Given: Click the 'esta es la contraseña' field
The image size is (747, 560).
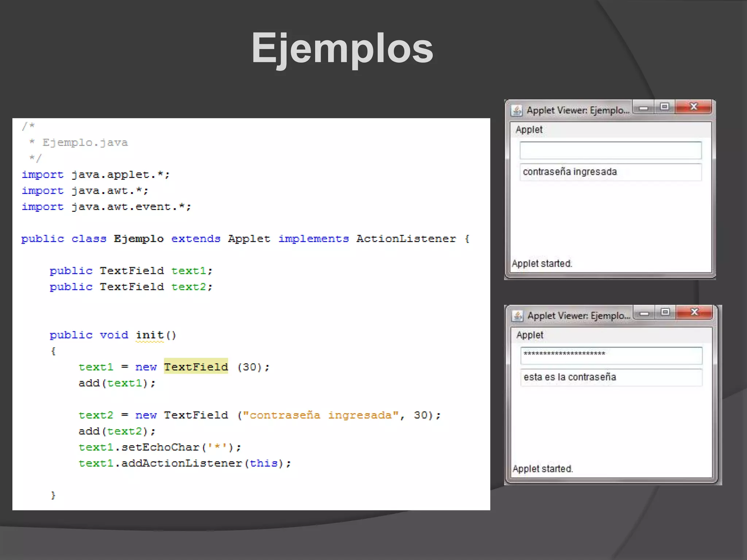Looking at the screenshot, I should (x=611, y=377).
